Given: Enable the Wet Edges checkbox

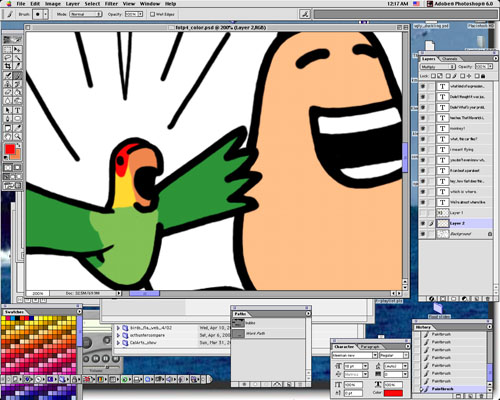Looking at the screenshot, I should (152, 14).
